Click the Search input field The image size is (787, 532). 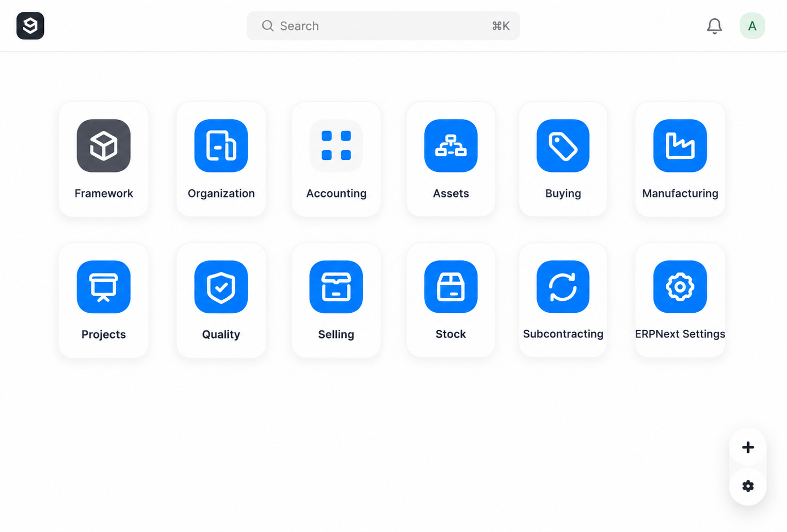pos(383,26)
